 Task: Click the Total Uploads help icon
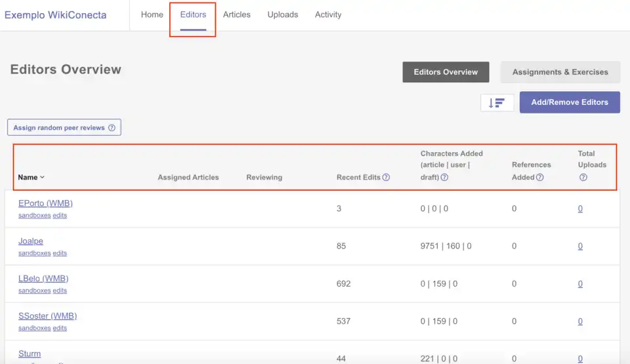pyautogui.click(x=583, y=177)
